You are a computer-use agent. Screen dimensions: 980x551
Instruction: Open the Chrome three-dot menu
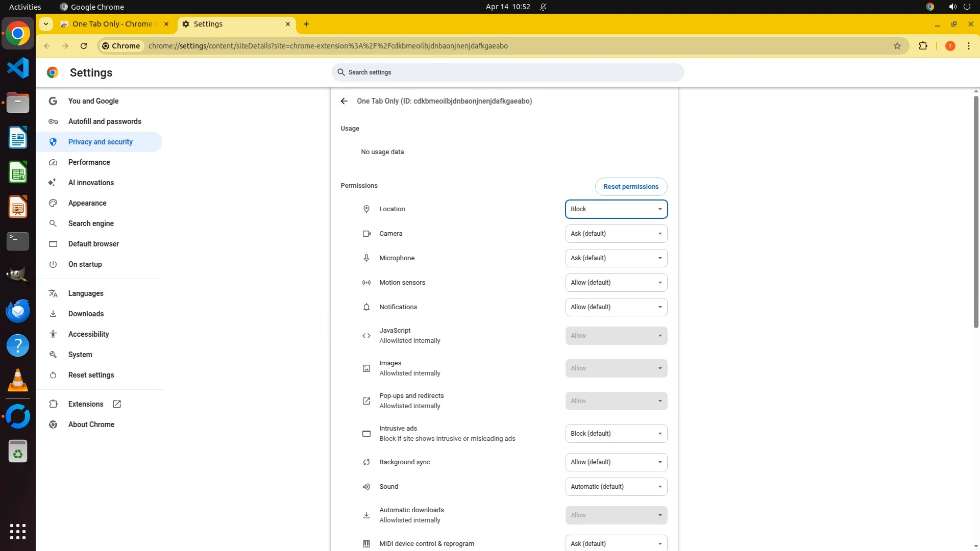(968, 46)
